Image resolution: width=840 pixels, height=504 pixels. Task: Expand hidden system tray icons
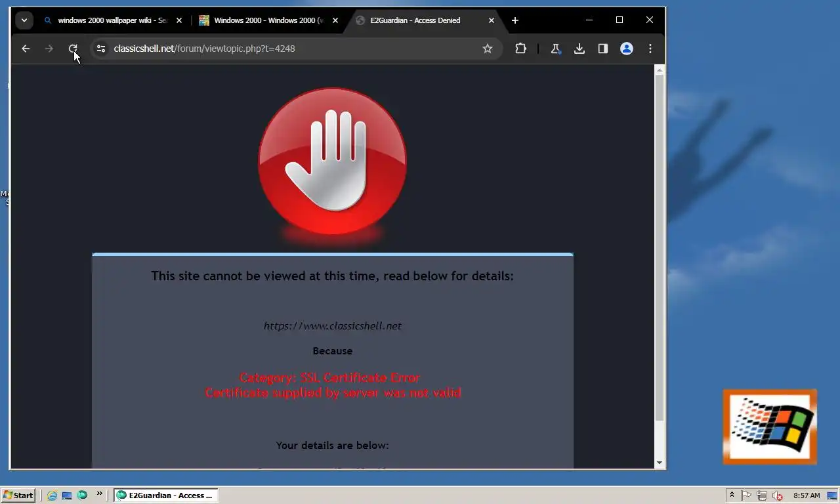[x=732, y=495]
